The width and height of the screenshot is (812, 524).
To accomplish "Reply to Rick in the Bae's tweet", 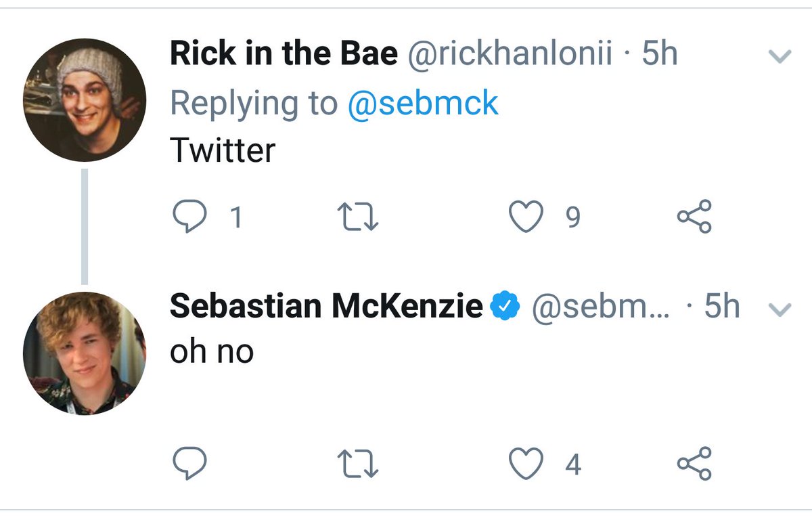I will point(190,217).
